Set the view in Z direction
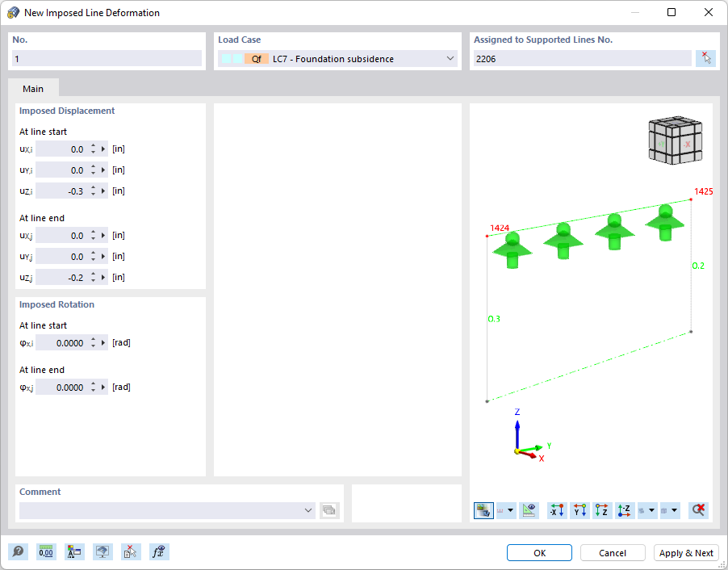 [x=601, y=510]
